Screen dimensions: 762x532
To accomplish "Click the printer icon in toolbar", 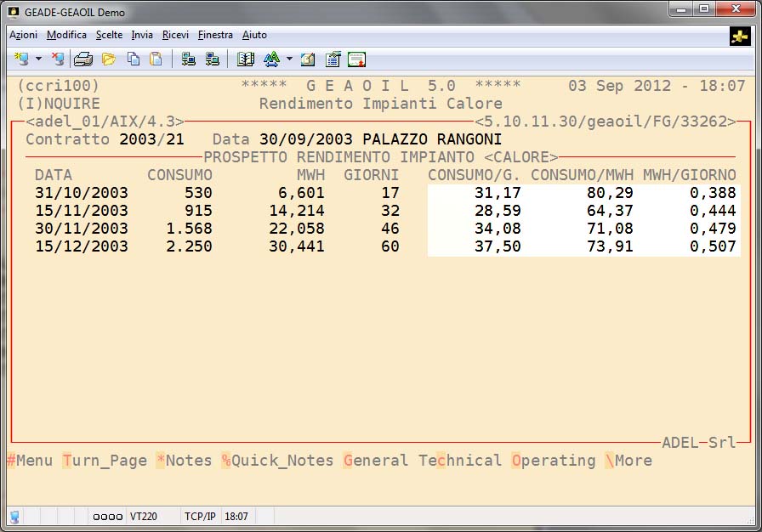I will tap(83, 59).
